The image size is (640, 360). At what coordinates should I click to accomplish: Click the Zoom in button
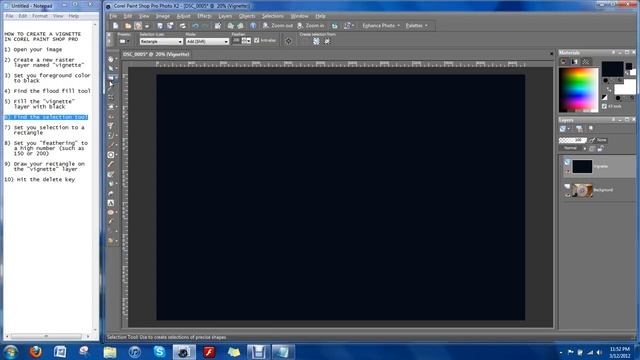tap(311, 26)
